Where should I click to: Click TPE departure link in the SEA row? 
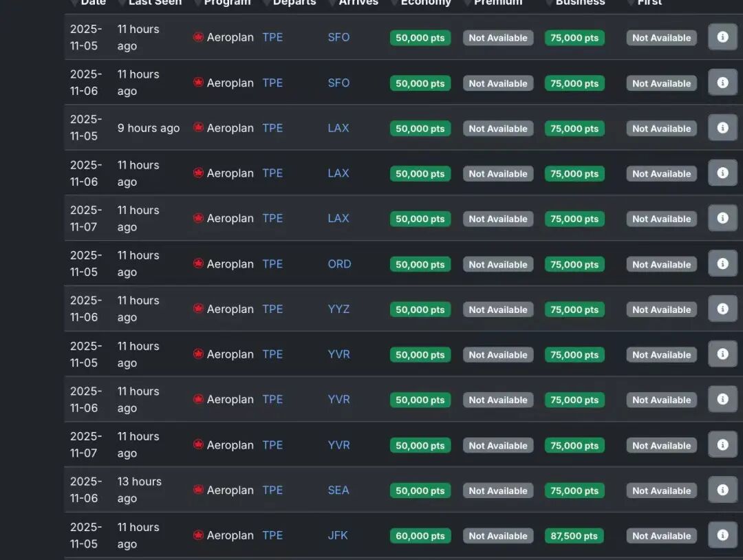tap(272, 490)
